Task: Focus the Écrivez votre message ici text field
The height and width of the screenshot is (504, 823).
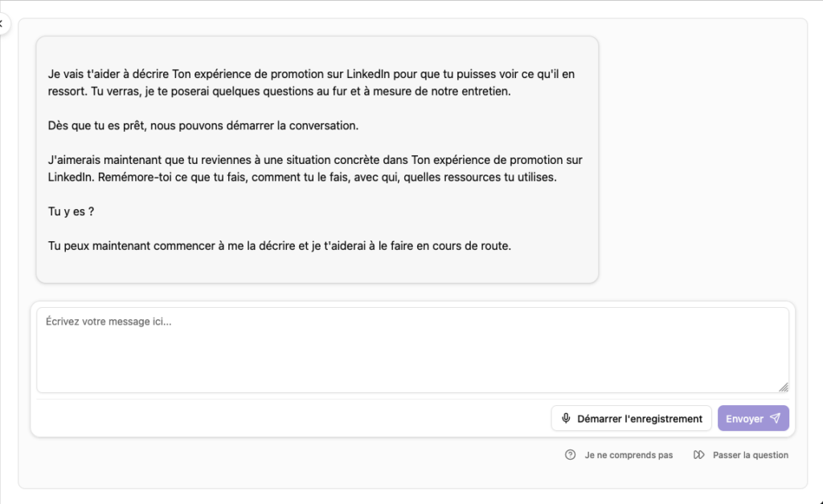Action: (x=412, y=350)
